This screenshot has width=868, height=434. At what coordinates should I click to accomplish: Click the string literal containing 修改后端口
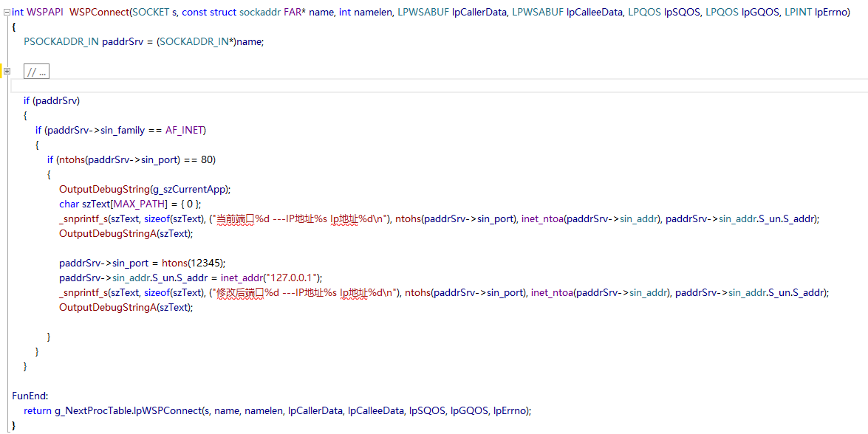click(x=305, y=293)
